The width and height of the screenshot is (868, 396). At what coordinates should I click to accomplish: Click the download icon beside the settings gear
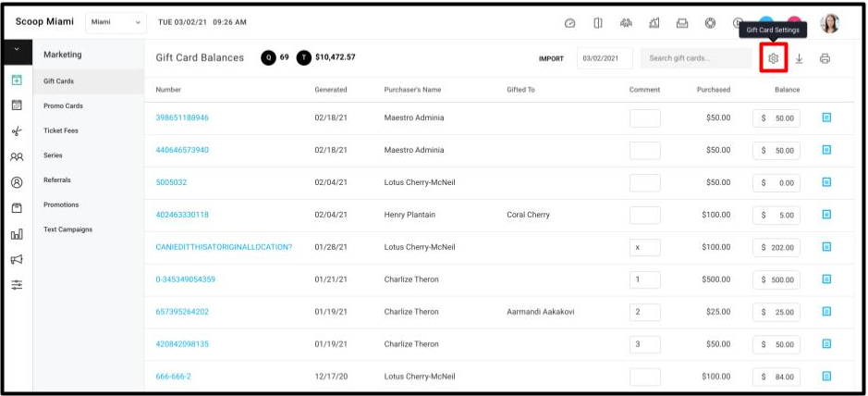[x=799, y=58]
